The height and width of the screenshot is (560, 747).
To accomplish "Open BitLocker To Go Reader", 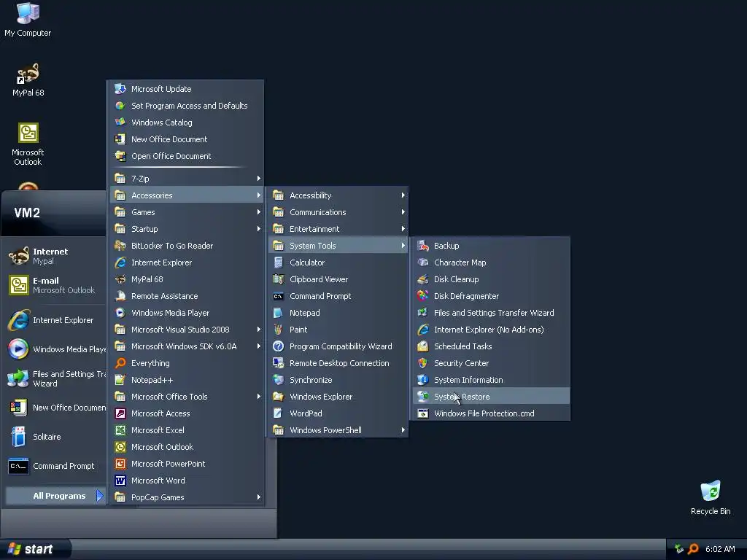I will point(187,246).
